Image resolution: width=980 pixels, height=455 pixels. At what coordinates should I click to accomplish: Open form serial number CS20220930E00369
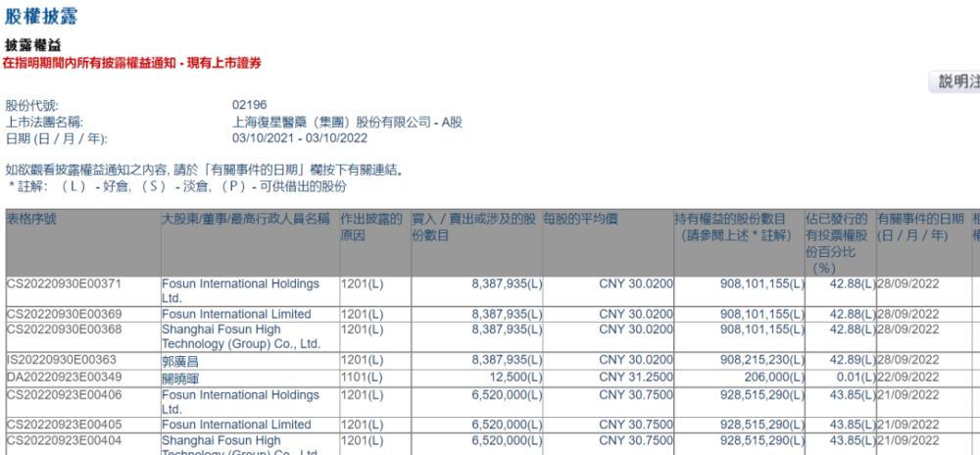pyautogui.click(x=66, y=315)
